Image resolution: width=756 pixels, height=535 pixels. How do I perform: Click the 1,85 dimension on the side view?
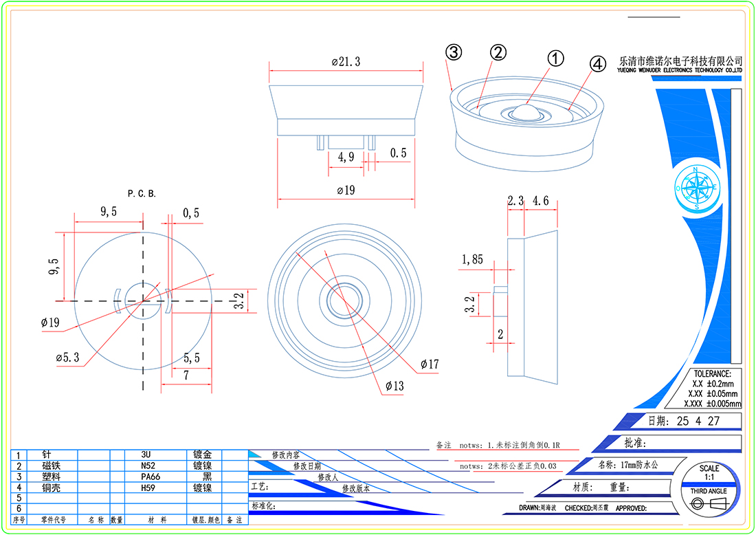[x=472, y=259]
